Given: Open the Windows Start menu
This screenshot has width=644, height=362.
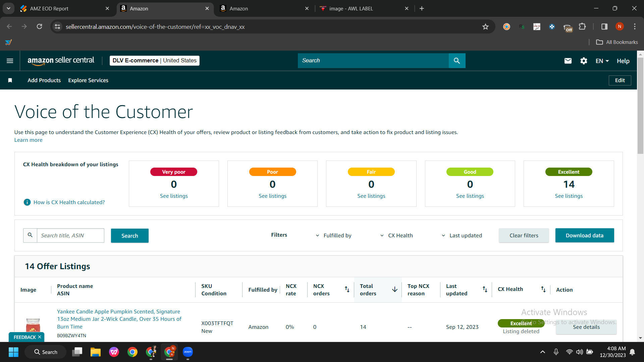Looking at the screenshot, I should pos(13,352).
